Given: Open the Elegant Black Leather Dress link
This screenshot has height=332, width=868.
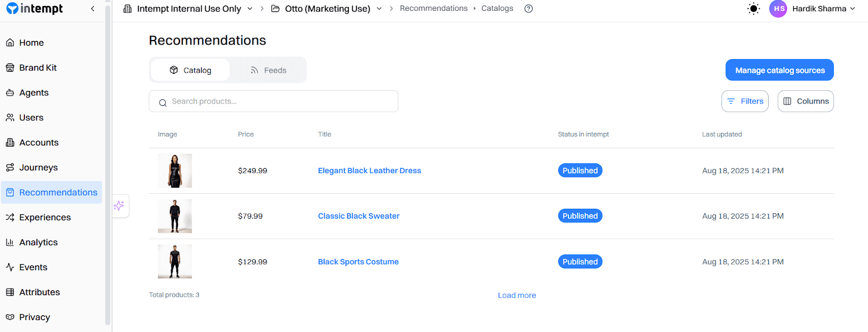Looking at the screenshot, I should point(369,171).
